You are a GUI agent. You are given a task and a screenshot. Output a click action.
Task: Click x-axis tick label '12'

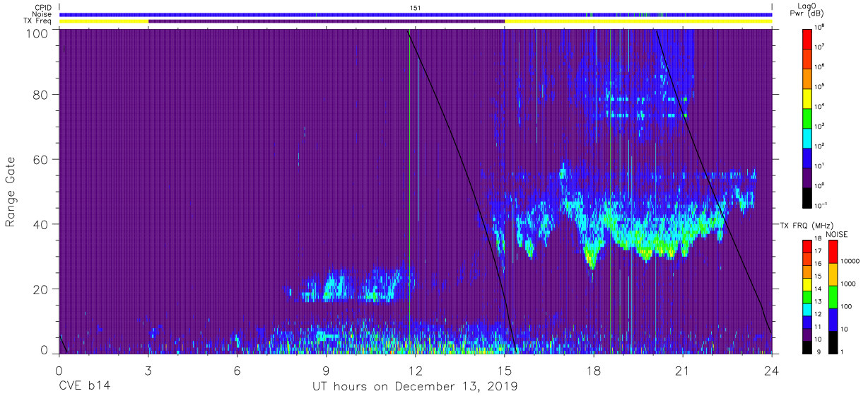coord(416,369)
